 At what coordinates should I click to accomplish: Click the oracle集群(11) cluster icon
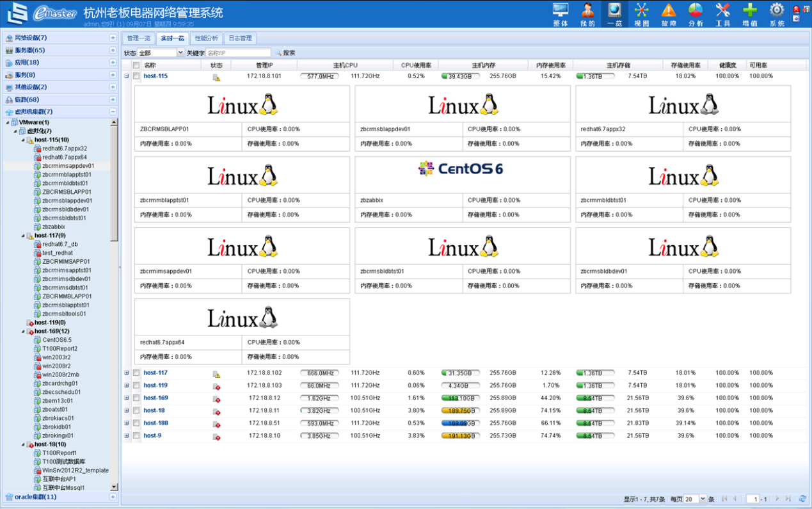tap(10, 497)
